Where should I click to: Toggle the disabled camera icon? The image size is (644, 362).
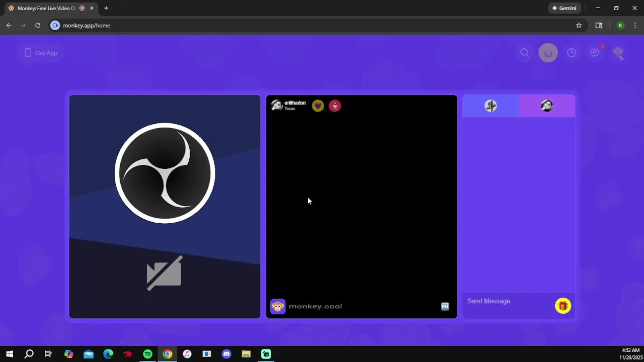point(164,273)
